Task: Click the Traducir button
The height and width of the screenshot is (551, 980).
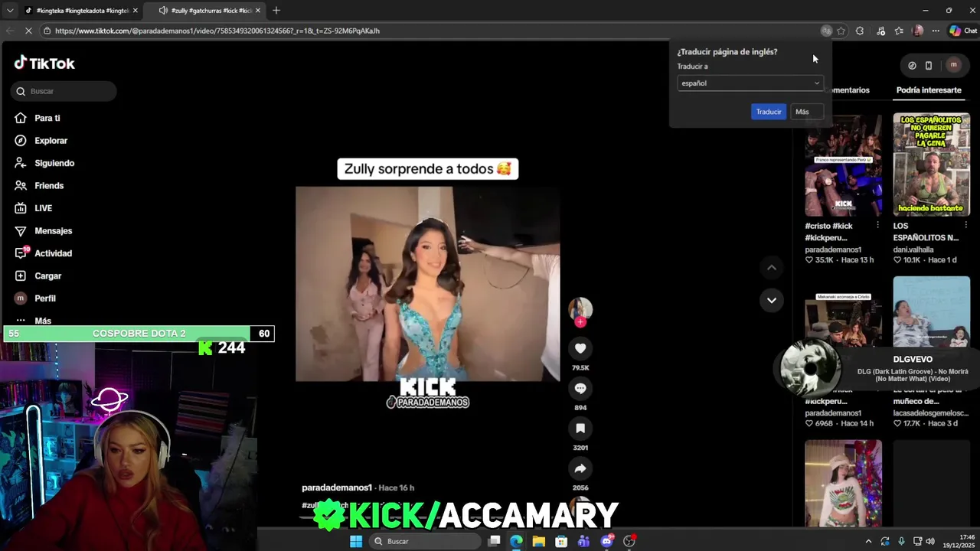Action: (x=769, y=112)
